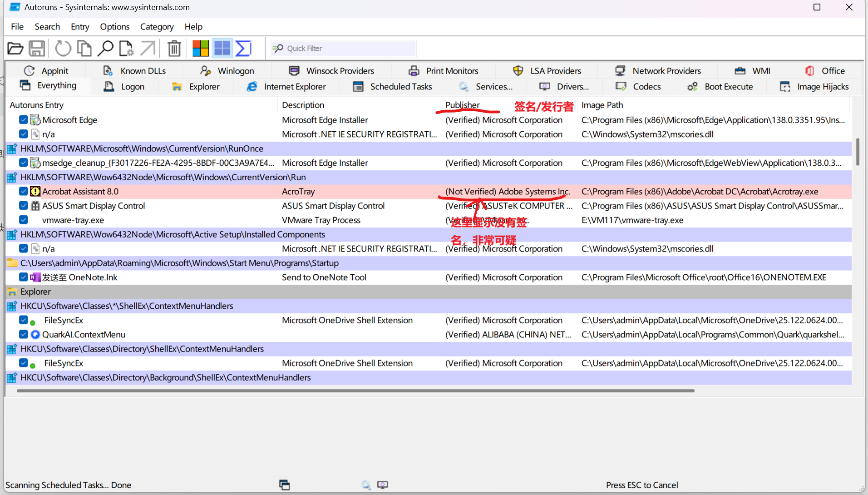This screenshot has height=495, width=868.
Task: Switch to the LSA Providers tab
Action: [x=547, y=71]
